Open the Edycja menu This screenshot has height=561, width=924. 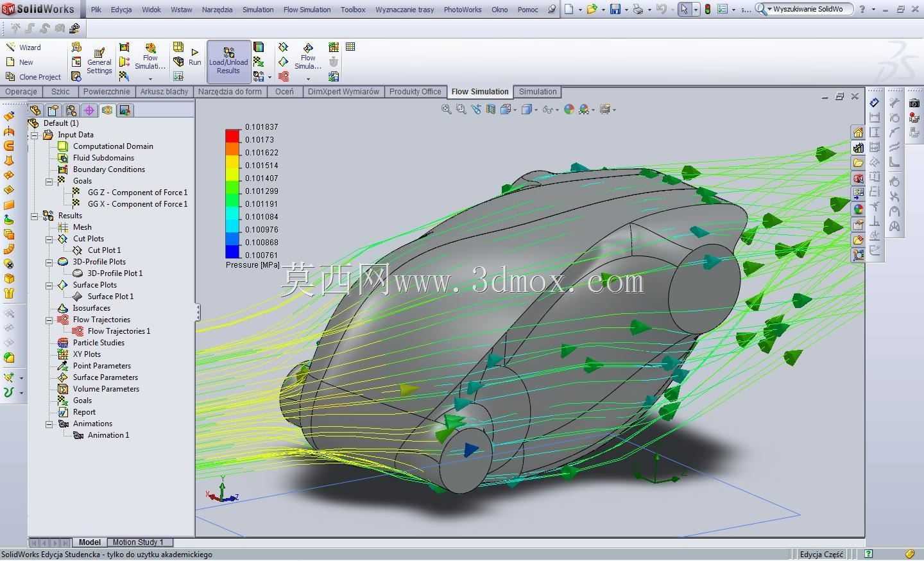[121, 10]
